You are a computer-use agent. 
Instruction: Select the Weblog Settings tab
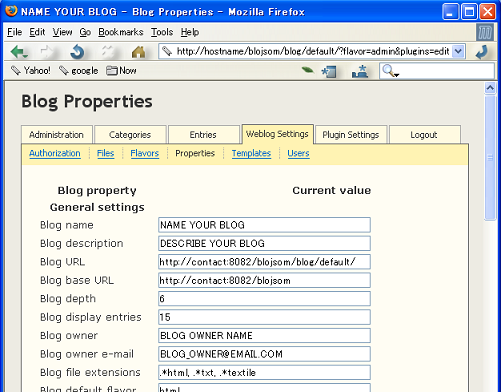click(x=277, y=134)
